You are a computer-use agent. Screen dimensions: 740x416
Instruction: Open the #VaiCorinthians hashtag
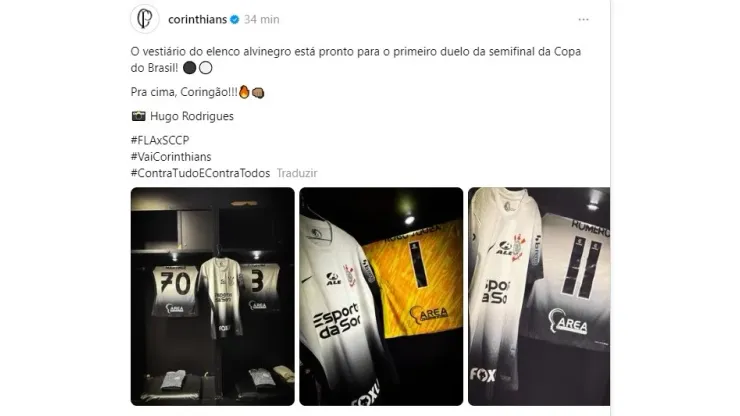tap(171, 157)
